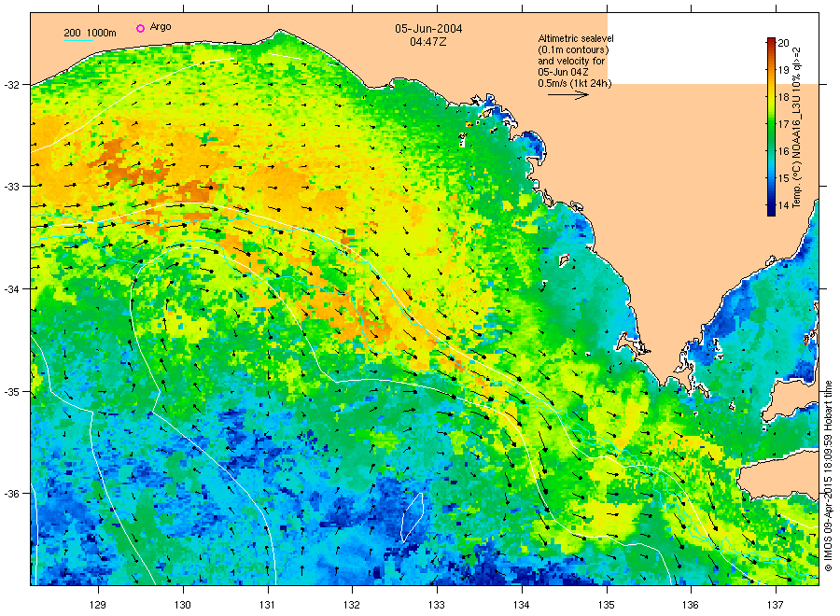This screenshot has width=840, height=616.
Task: Click longitude label 132
Action: [352, 606]
